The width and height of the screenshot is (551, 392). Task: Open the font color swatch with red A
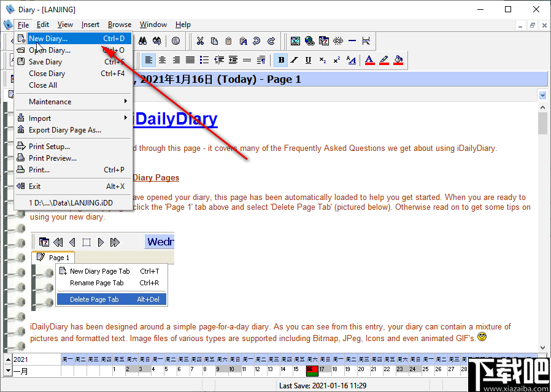point(369,60)
